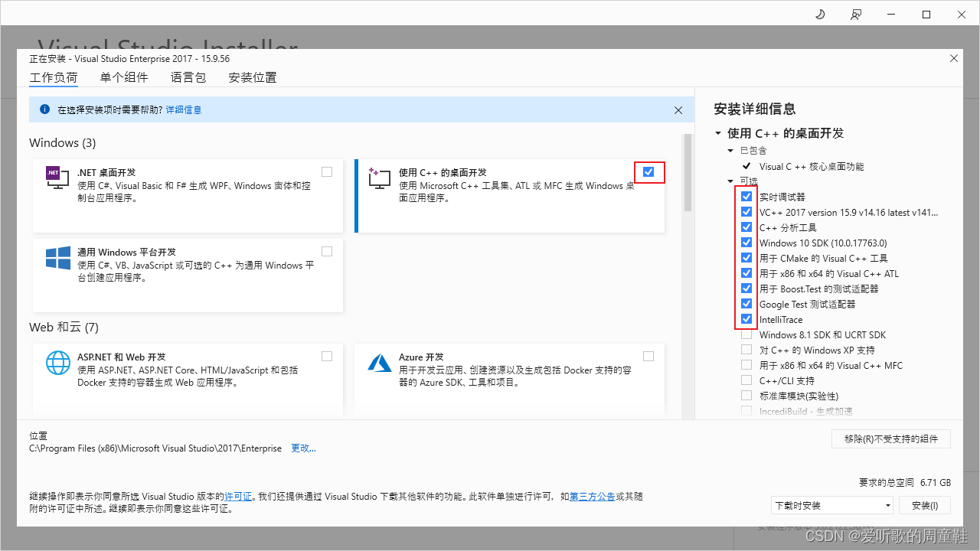Enable the Windows 8.1 SDK 和 UCRT SDK checkbox

[746, 334]
